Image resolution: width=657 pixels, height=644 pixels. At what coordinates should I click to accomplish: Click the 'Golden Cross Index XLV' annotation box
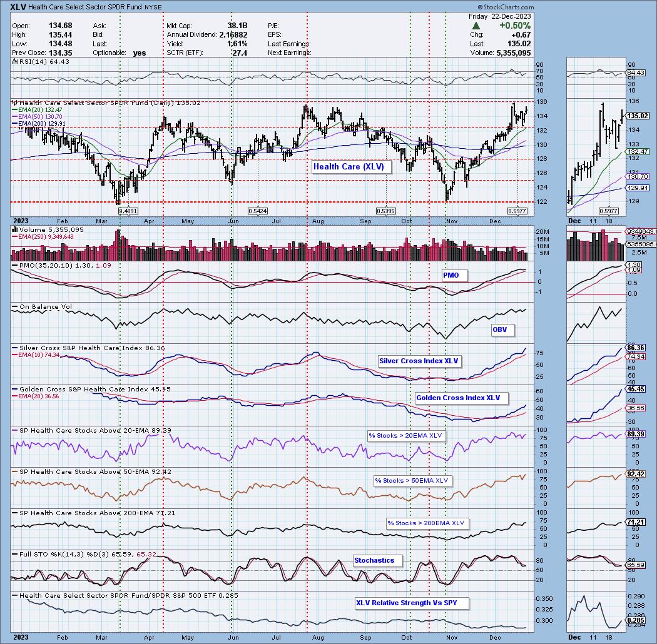[461, 398]
